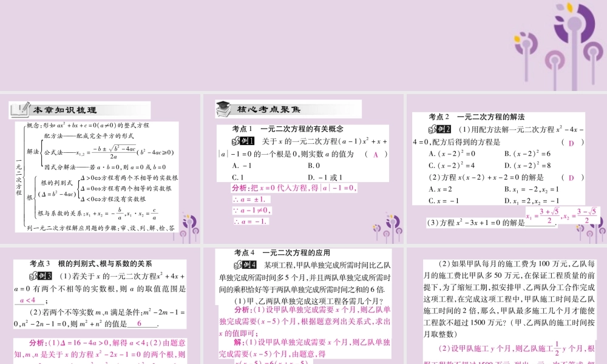Pick option A. (x−2)²=0

(x=452, y=154)
